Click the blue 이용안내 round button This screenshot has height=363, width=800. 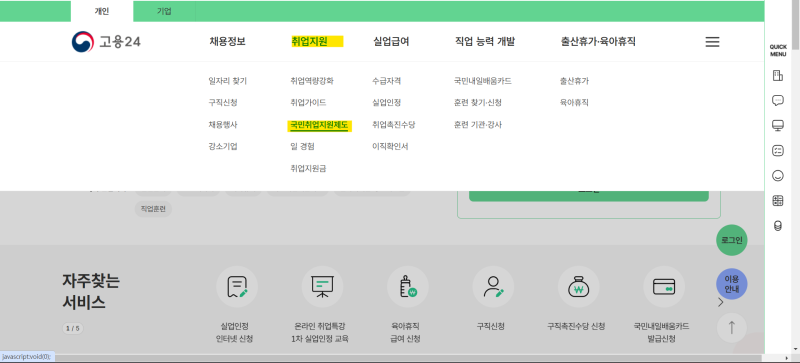[732, 284]
